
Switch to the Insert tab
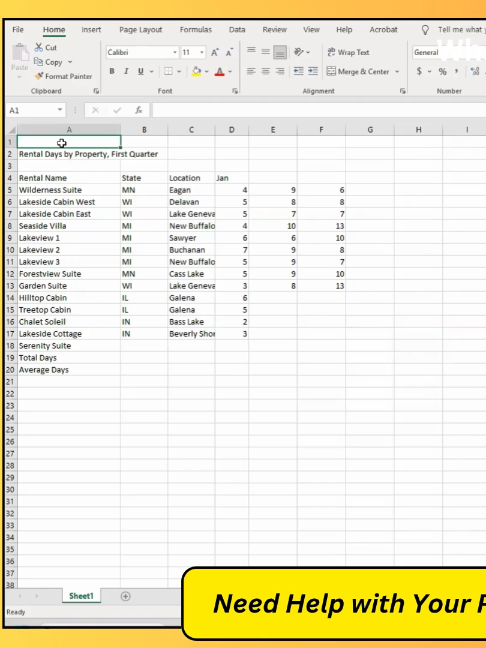click(91, 30)
